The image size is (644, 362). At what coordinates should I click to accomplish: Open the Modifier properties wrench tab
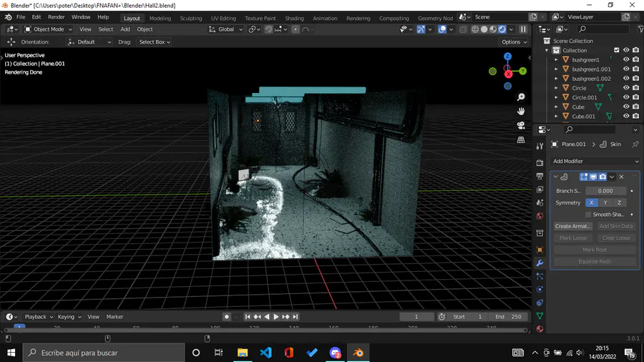[x=540, y=263]
